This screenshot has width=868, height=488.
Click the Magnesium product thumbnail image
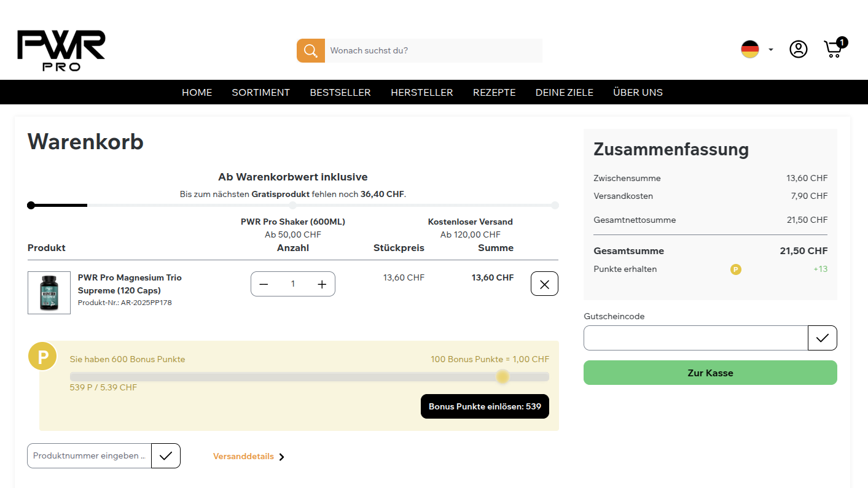click(49, 293)
